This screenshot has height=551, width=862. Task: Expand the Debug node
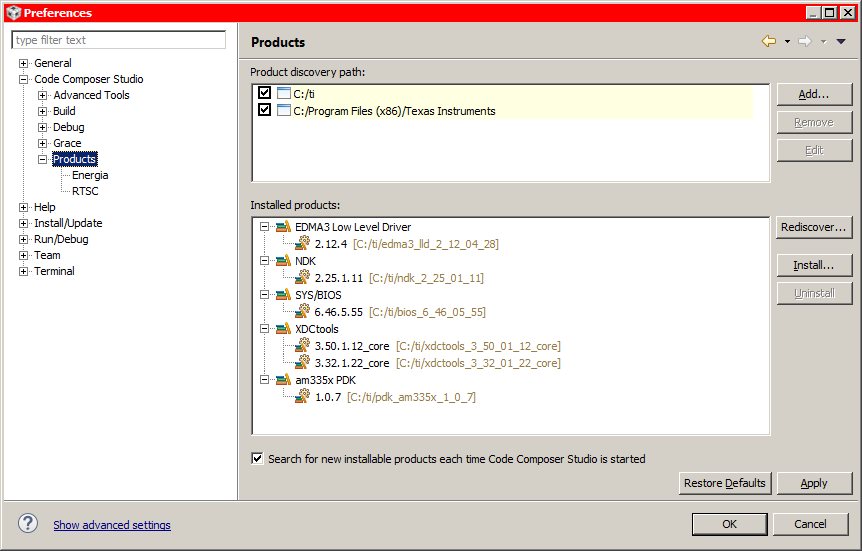pos(42,127)
